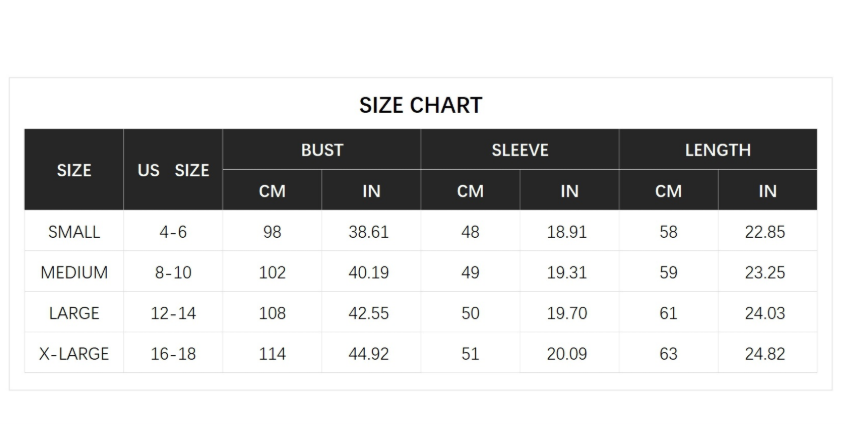
Task: Click the 24.03 length inches value
Action: tap(765, 313)
